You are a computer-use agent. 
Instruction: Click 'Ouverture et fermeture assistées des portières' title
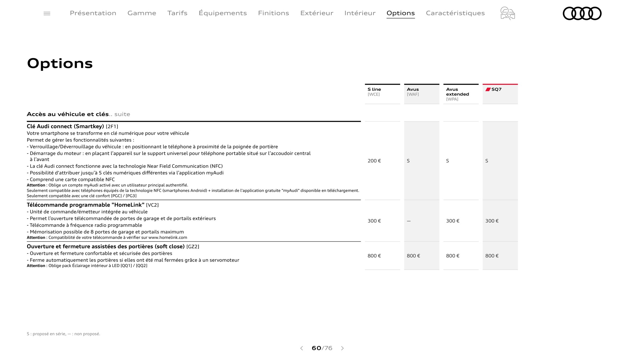(106, 246)
